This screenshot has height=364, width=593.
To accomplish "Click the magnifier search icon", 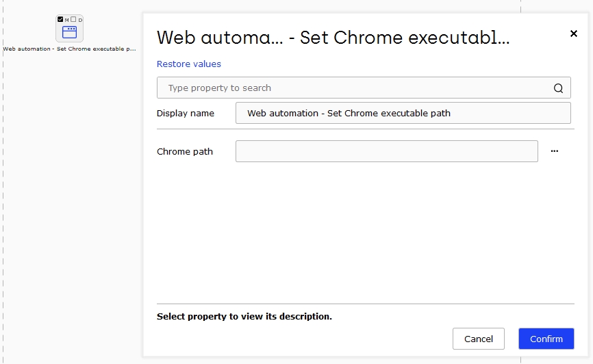I will [x=558, y=88].
